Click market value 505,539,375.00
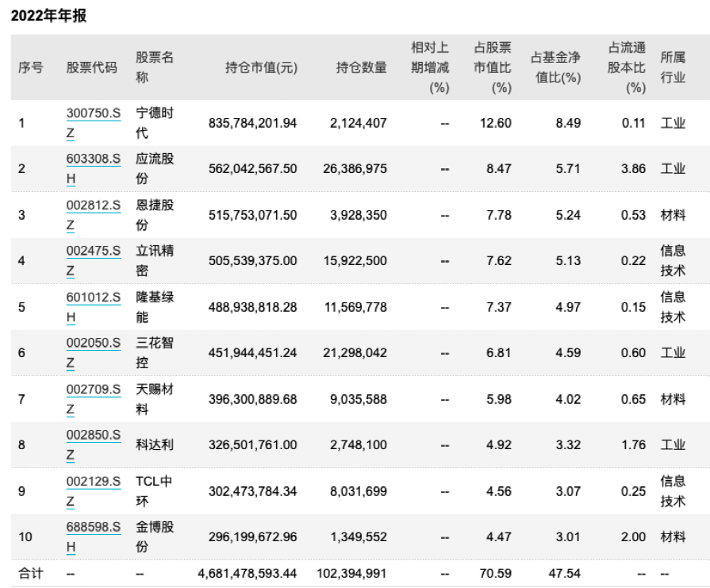The width and height of the screenshot is (710, 588). 253,261
